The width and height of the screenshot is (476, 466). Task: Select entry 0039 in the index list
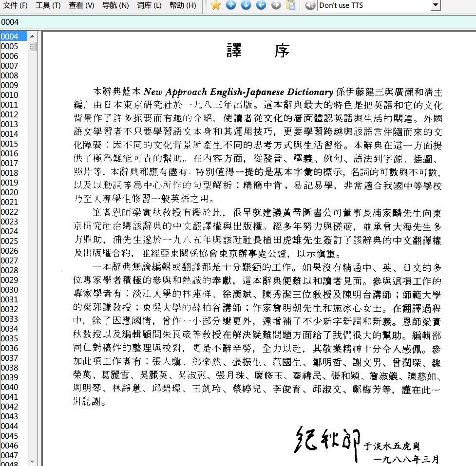[14, 377]
